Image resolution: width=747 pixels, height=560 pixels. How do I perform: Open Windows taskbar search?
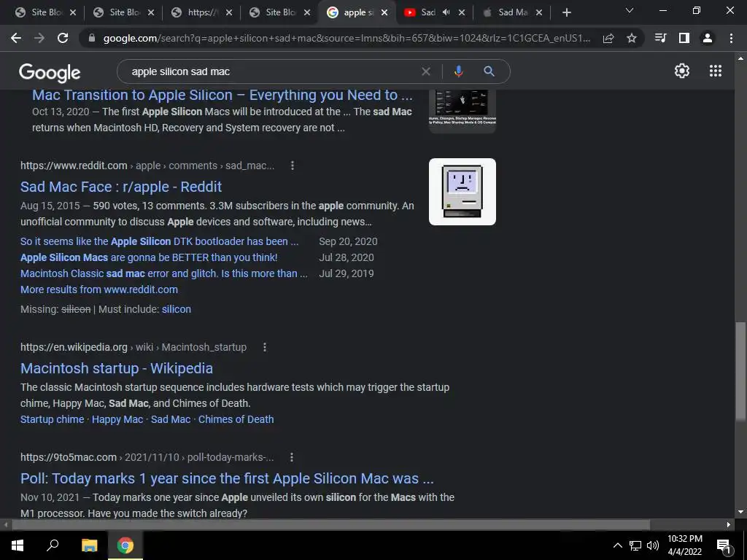click(53, 545)
